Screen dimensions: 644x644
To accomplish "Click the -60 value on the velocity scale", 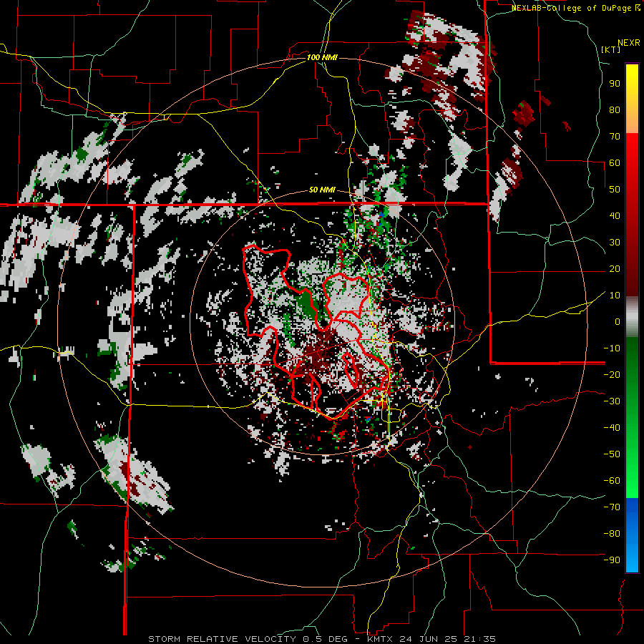I will (x=612, y=481).
